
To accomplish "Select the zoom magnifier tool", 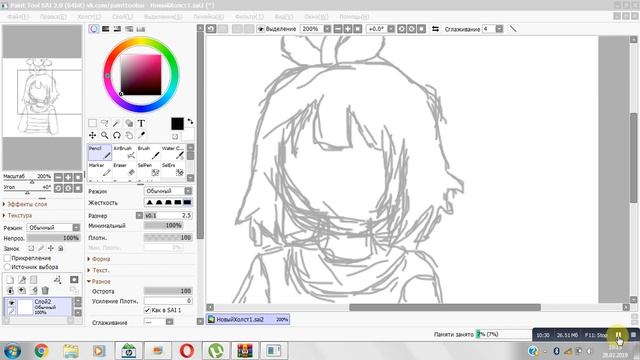I will pyautogui.click(x=104, y=136).
